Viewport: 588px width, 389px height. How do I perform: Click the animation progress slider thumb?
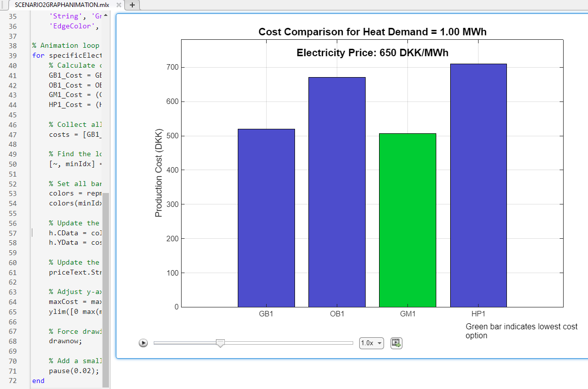pyautogui.click(x=220, y=343)
